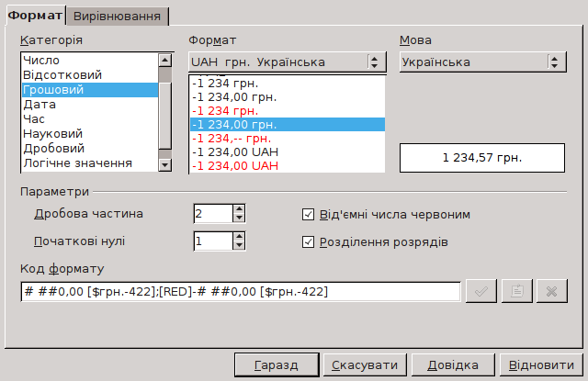
Task: Increase Початкові нулі spinner value
Action: [x=239, y=236]
